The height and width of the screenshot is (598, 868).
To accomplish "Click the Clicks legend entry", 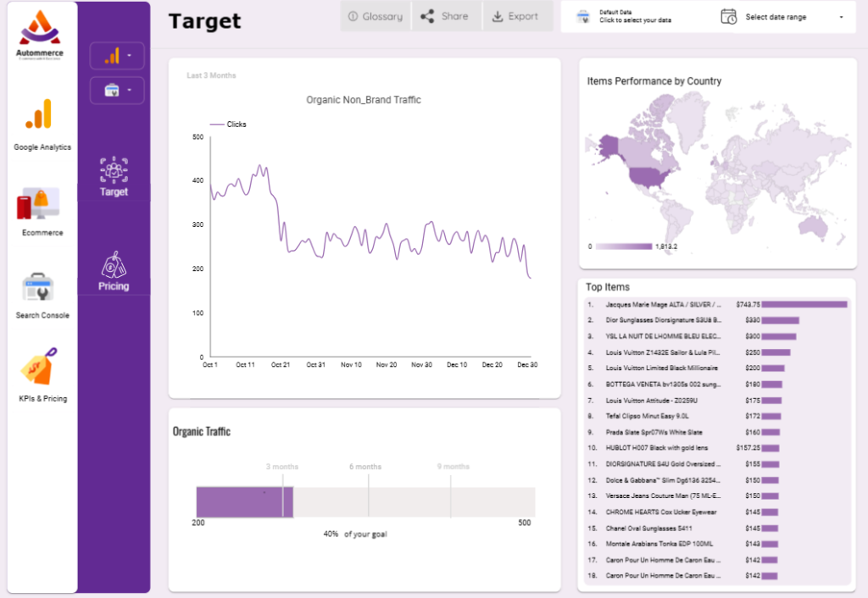I will [x=228, y=125].
